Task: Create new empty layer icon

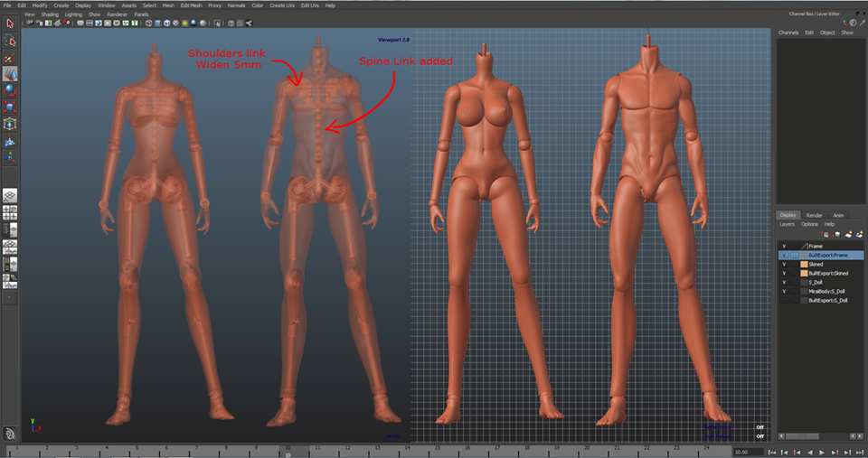Action: click(848, 235)
